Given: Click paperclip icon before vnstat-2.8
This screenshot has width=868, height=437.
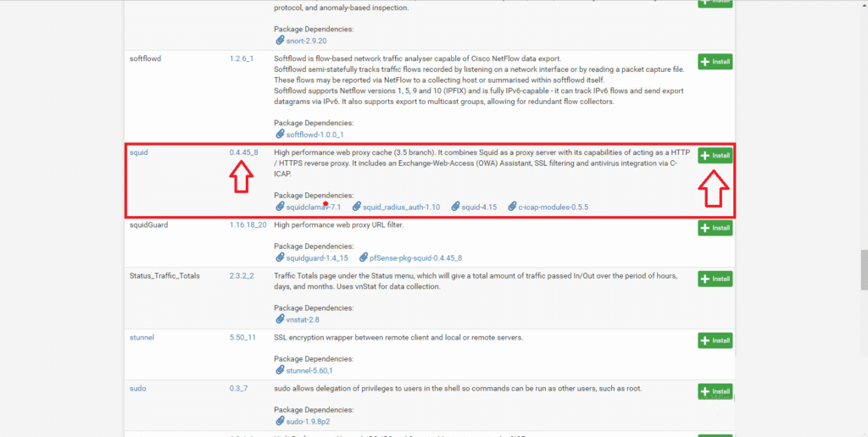Looking at the screenshot, I should [x=280, y=320].
